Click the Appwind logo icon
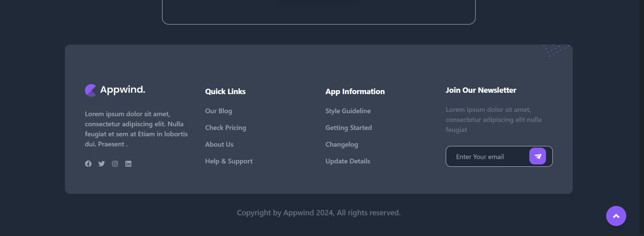This screenshot has height=236, width=644. point(91,90)
